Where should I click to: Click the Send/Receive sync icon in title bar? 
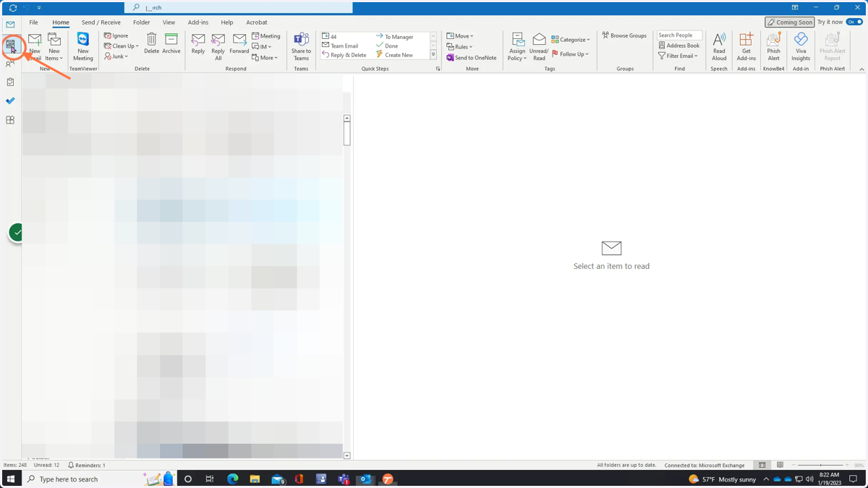13,8
